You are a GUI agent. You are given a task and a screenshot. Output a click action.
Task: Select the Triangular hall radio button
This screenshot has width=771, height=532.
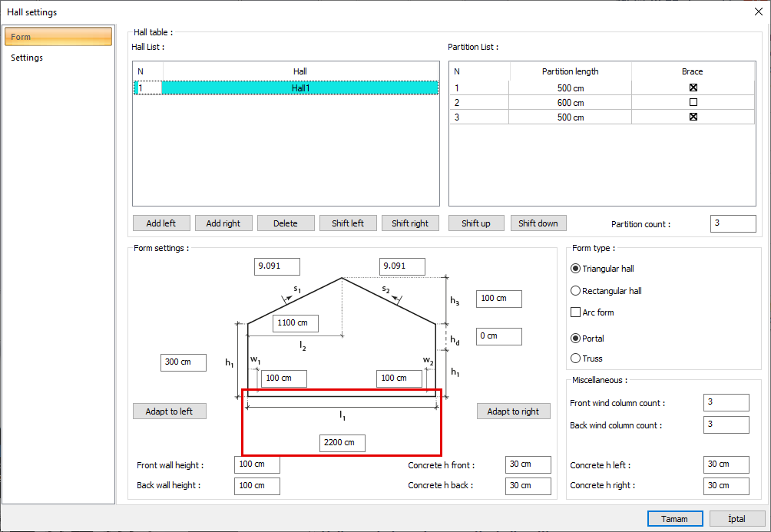point(576,269)
